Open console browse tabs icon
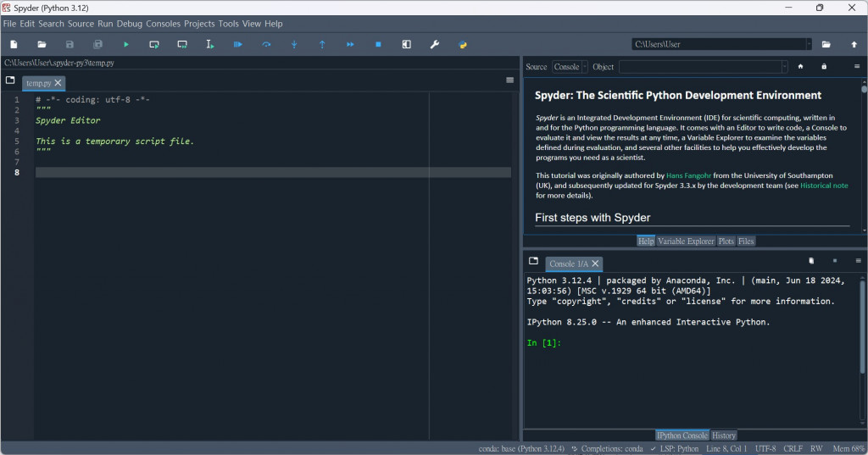 tap(534, 261)
